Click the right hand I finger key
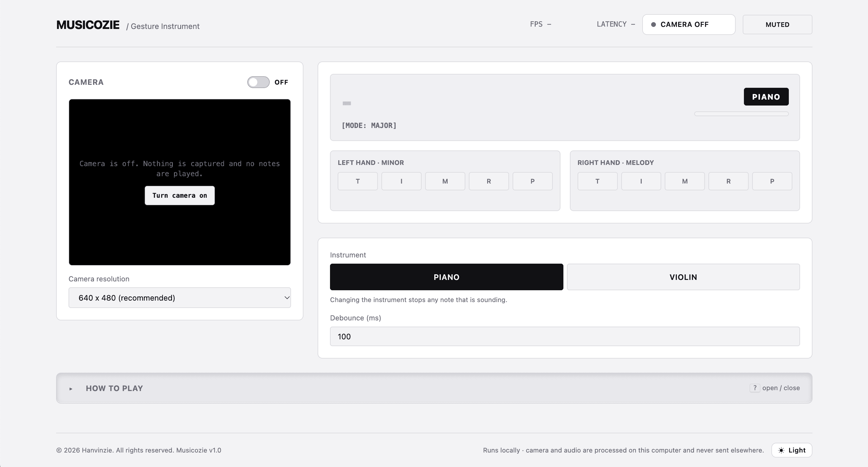The image size is (868, 467). 641,181
